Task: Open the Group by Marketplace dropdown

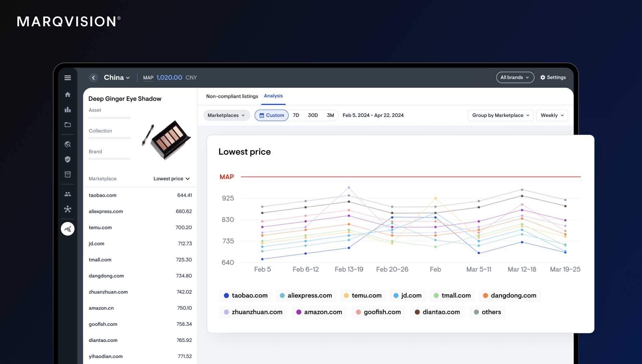Action: click(x=501, y=115)
